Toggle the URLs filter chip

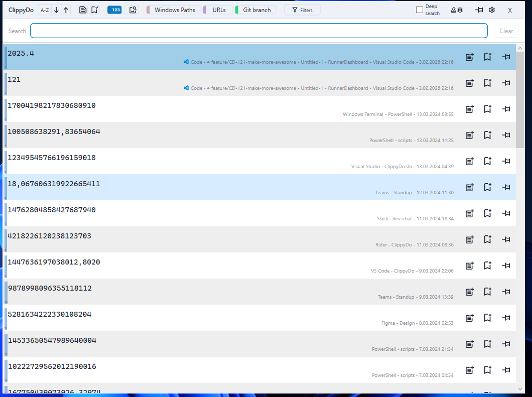tap(218, 10)
